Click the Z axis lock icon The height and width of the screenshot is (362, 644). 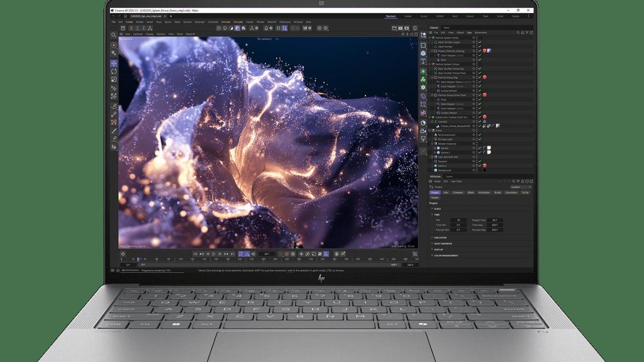[144, 28]
